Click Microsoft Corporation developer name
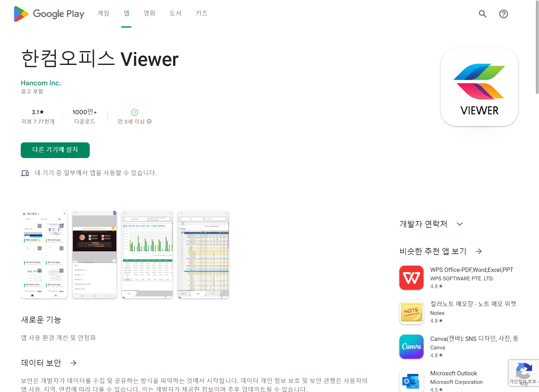This screenshot has height=392, width=539. pyautogui.click(x=456, y=382)
